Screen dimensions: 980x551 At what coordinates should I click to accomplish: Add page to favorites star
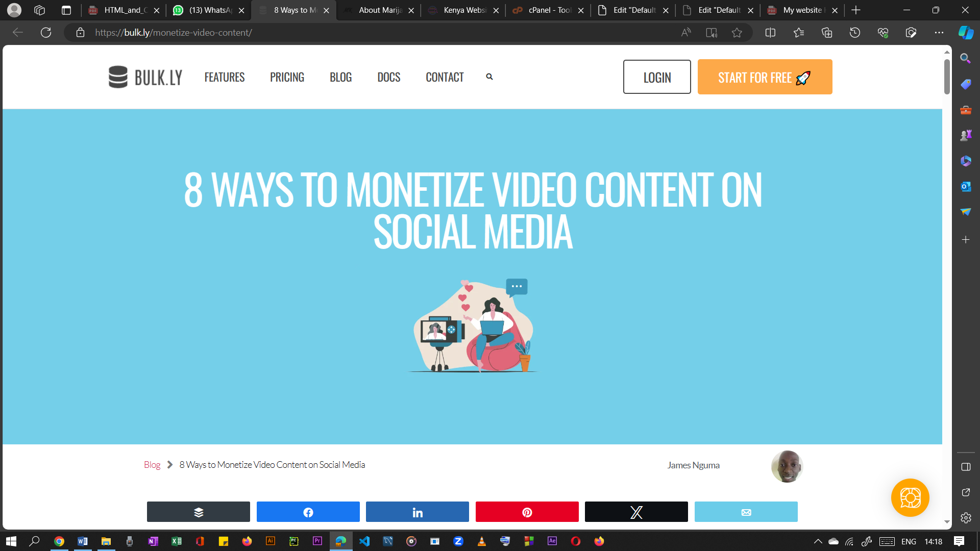(x=737, y=33)
